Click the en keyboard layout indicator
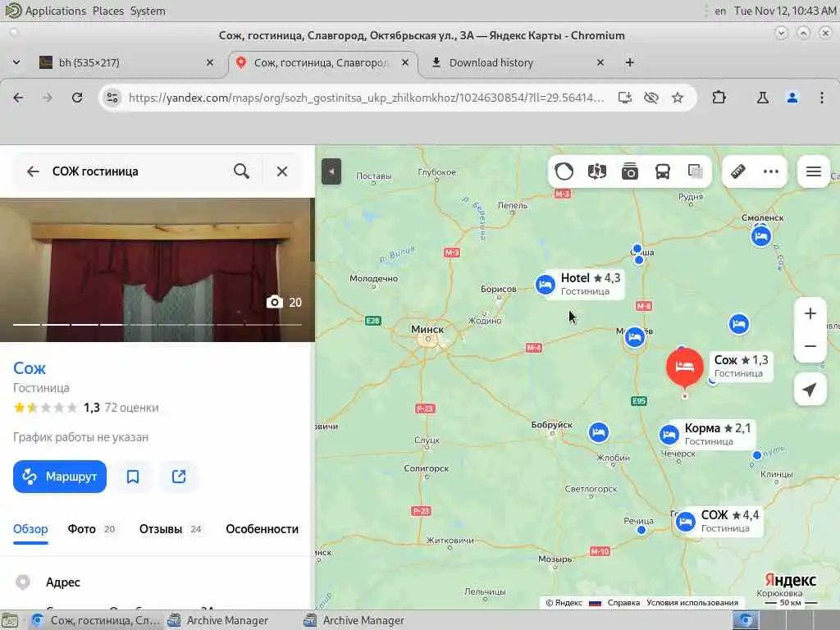This screenshot has height=630, width=840. (x=720, y=11)
